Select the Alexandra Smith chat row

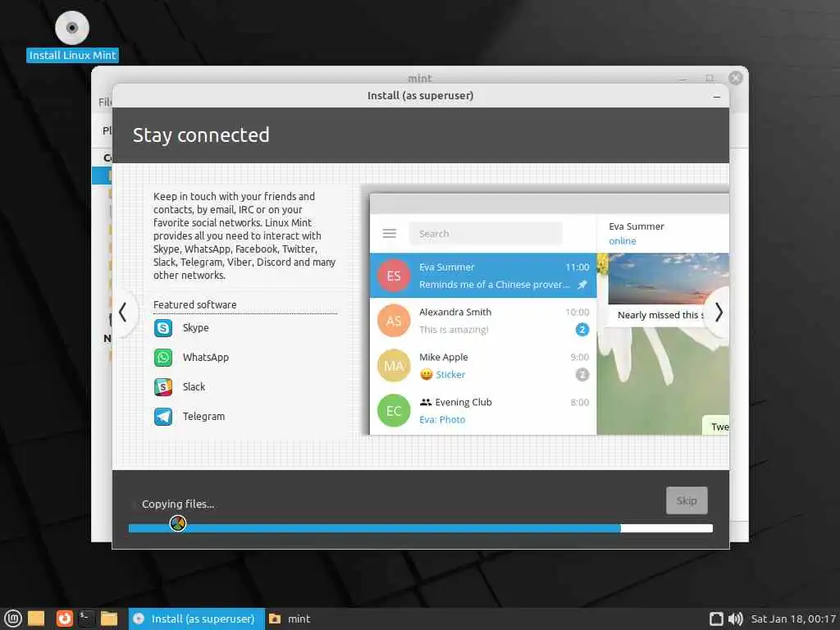point(483,321)
